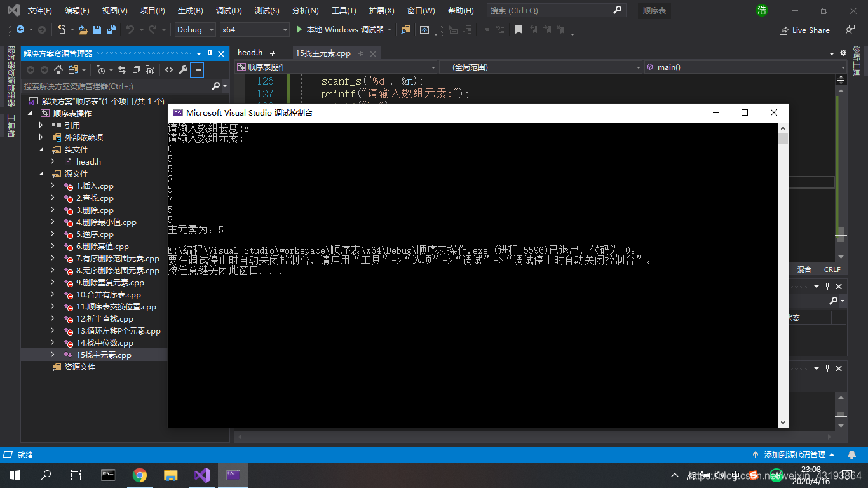Open Solution Explorer window options dropdown arrow
Screen dimensions: 868x488
coord(199,54)
